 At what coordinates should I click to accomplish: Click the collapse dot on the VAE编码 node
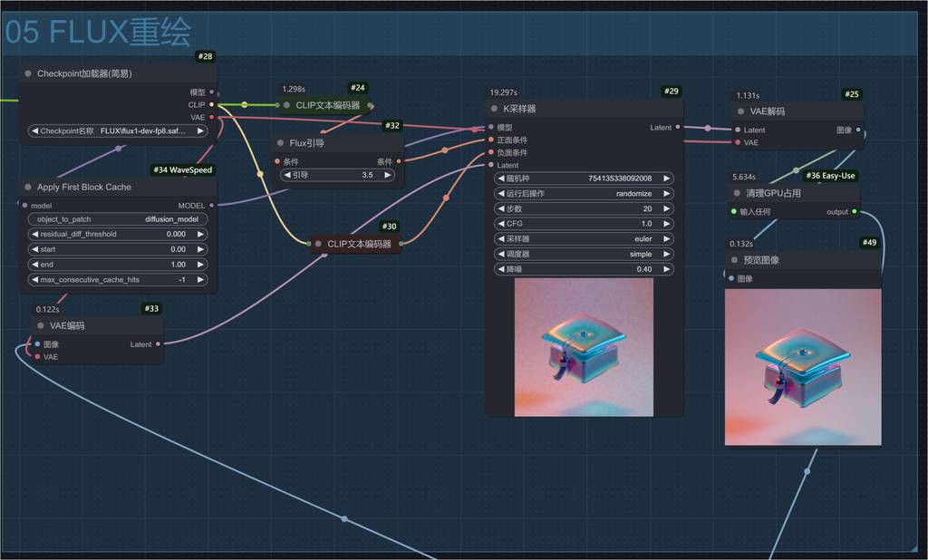pyautogui.click(x=41, y=325)
